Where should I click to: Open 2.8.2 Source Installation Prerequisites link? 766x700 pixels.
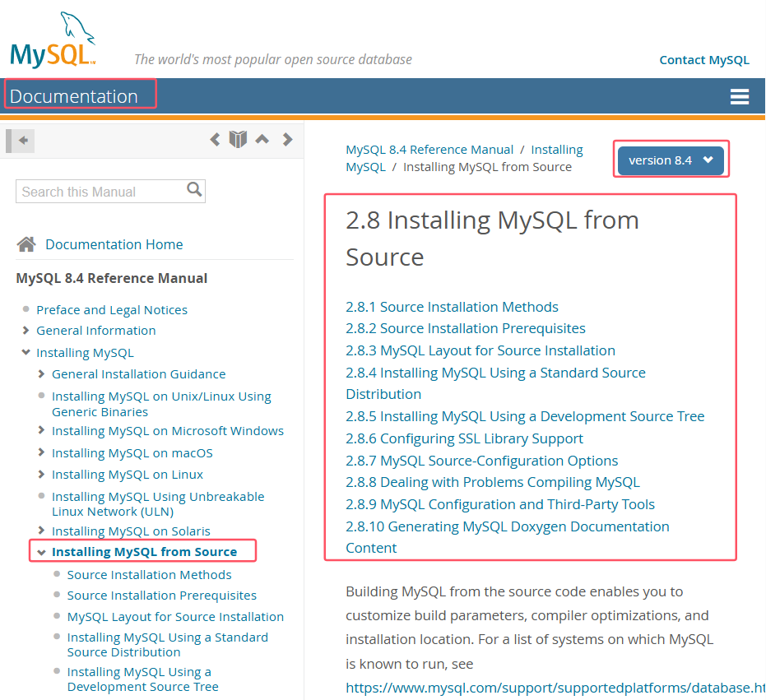tap(466, 328)
